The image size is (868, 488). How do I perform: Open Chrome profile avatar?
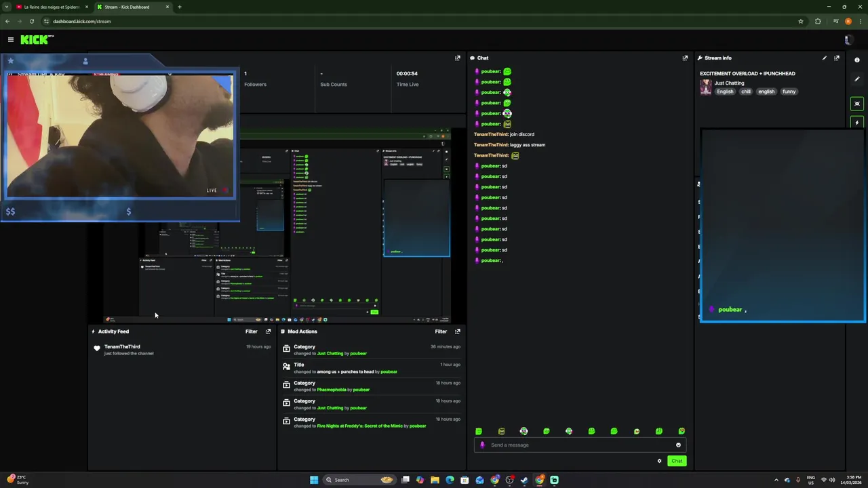pyautogui.click(x=848, y=21)
